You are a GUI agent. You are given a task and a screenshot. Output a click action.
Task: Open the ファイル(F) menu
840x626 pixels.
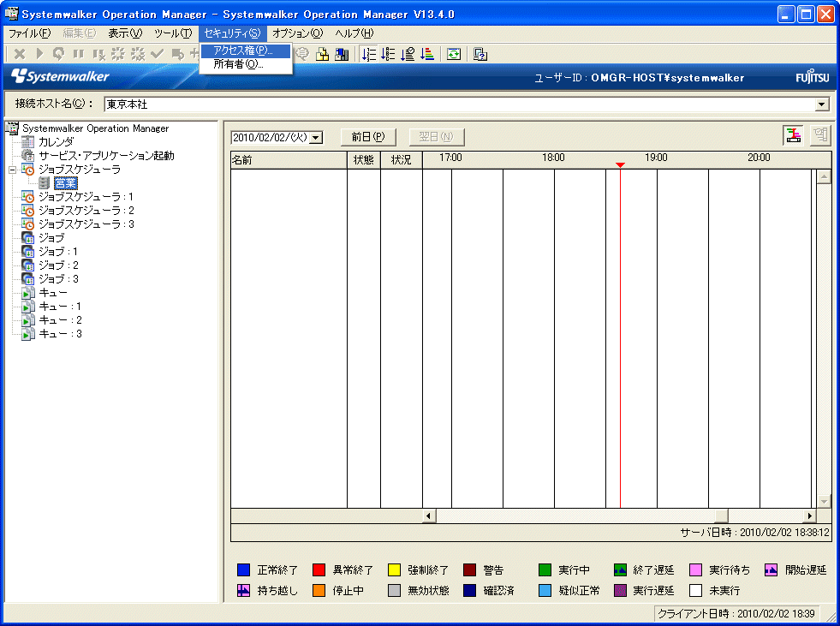[29, 33]
